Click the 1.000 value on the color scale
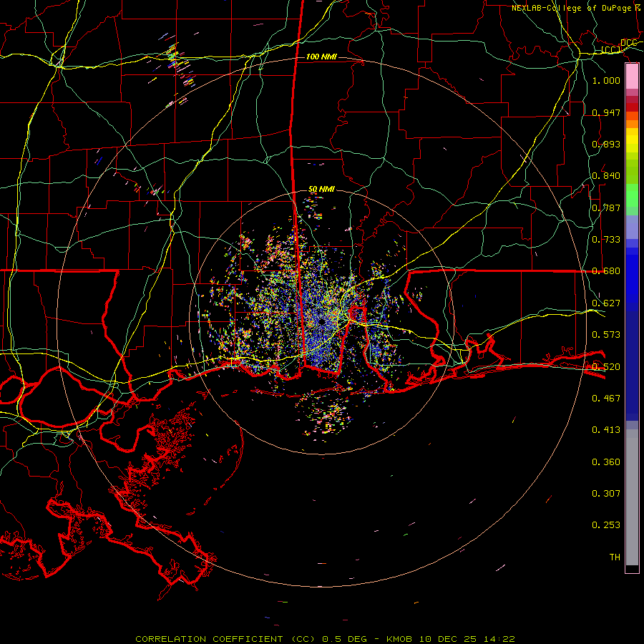 click(x=606, y=80)
